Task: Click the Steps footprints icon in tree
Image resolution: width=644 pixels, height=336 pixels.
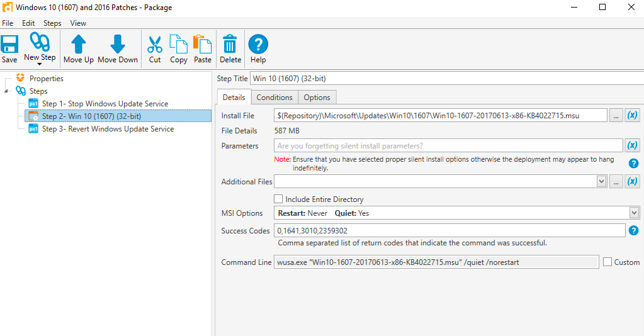Action: tap(21, 91)
